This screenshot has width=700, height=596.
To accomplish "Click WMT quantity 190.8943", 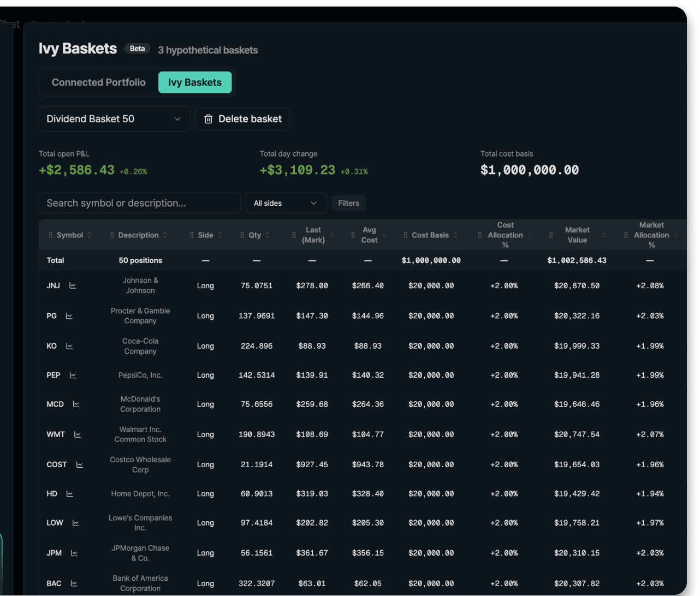I will 257,434.
